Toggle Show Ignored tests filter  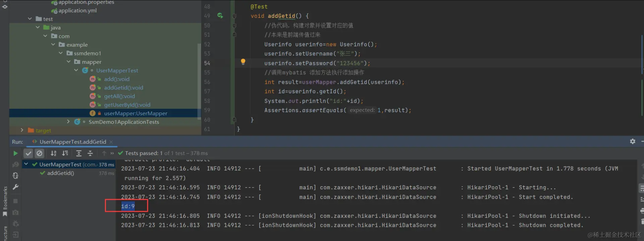(x=40, y=153)
